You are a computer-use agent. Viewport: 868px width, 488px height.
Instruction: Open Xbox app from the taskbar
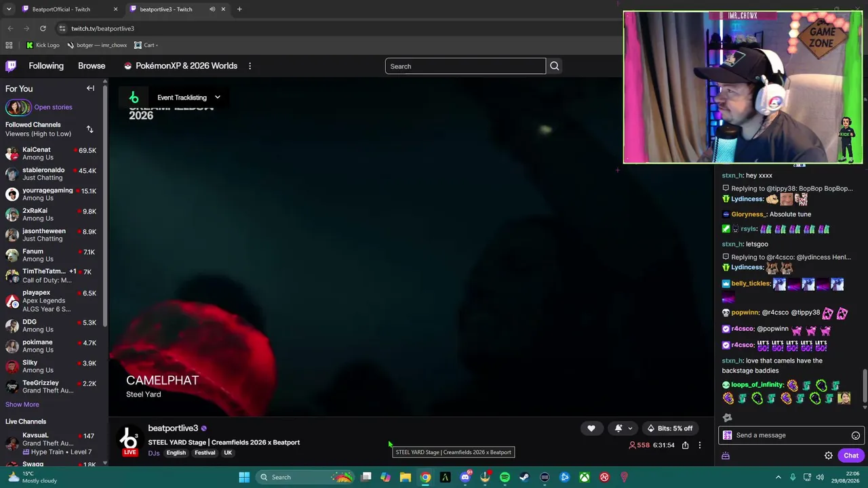click(x=584, y=477)
